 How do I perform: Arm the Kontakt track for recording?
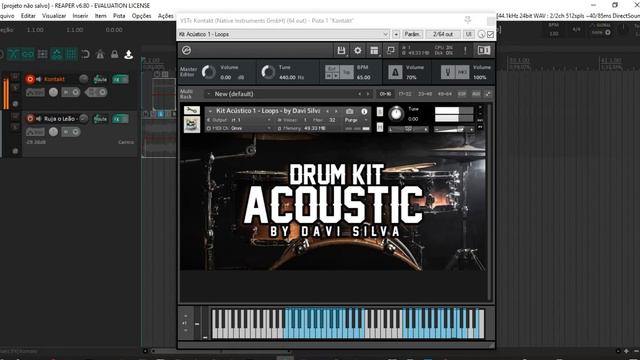tap(30, 79)
